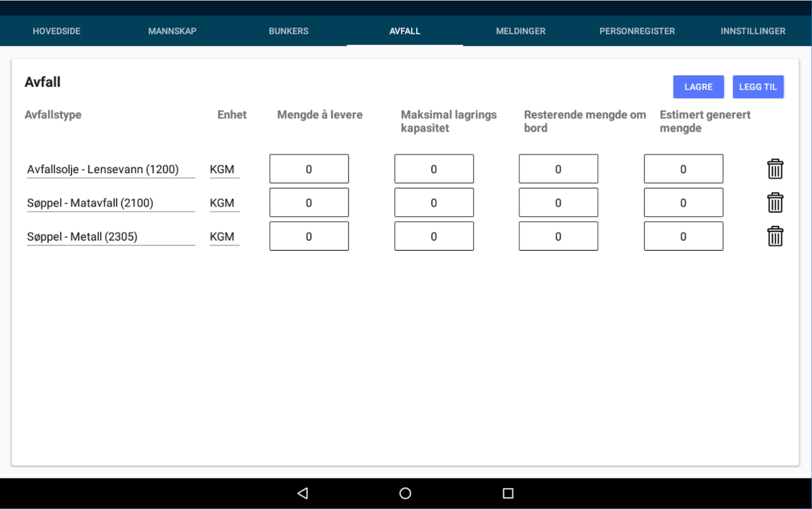Click the Legg til button

tap(758, 87)
